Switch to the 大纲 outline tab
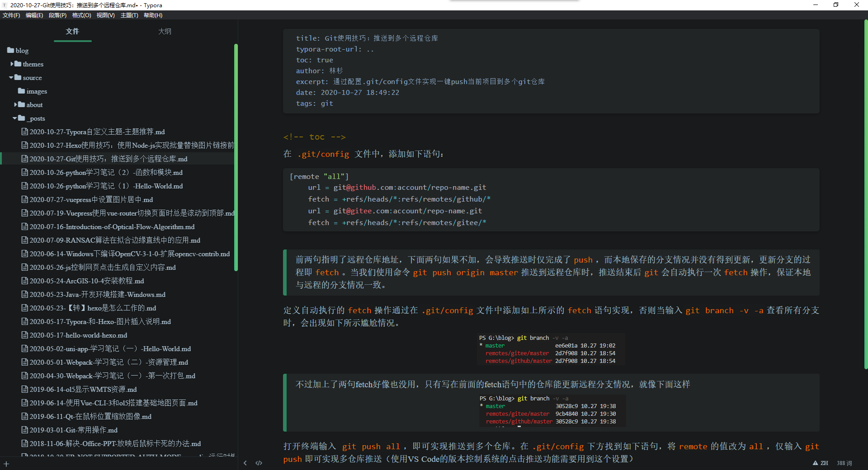This screenshot has height=470, width=868. point(165,31)
